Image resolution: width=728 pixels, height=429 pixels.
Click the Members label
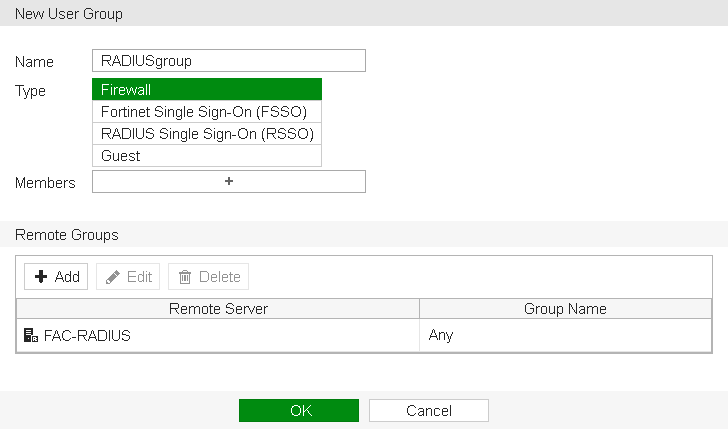pyautogui.click(x=45, y=183)
